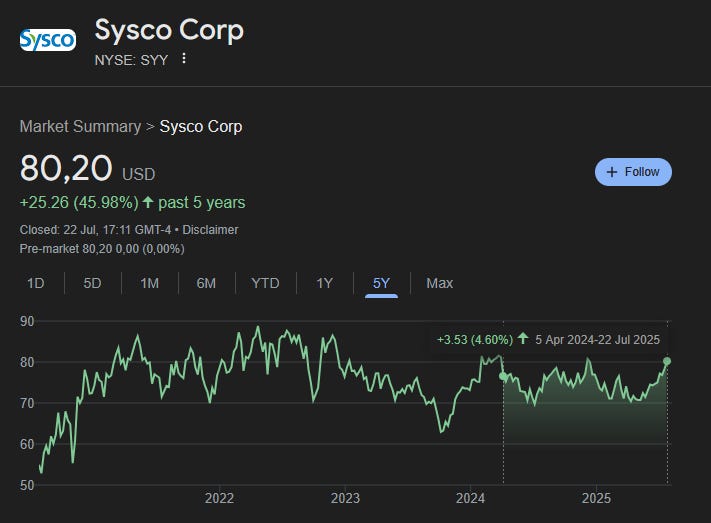Screen dimensions: 711x523
Task: Click the Sysco logo image
Action: click(x=48, y=40)
